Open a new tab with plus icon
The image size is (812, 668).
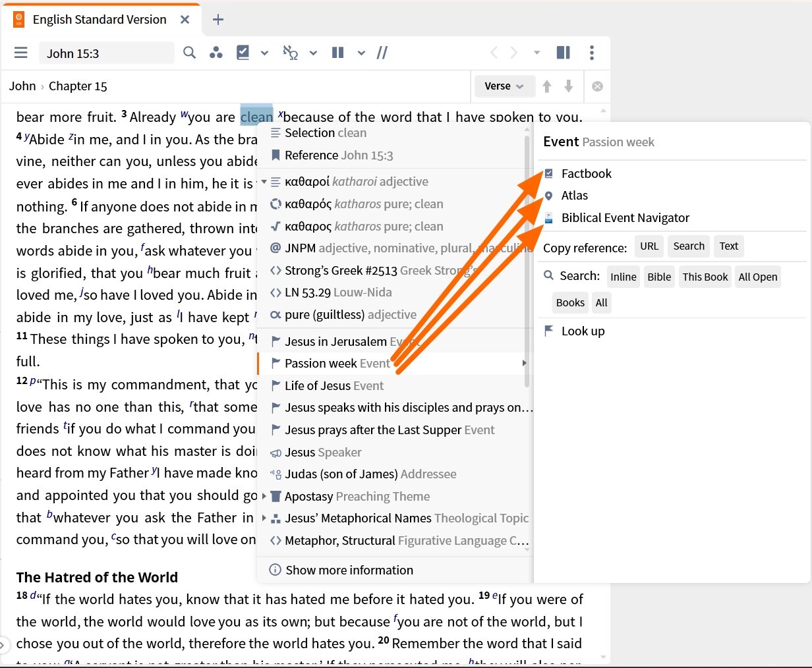point(218,20)
